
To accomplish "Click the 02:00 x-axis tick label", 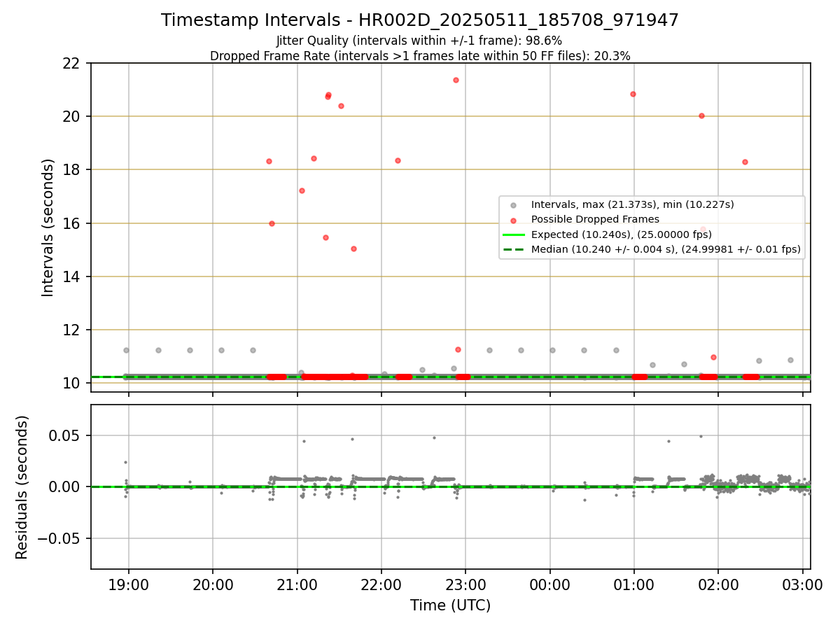I will (719, 584).
